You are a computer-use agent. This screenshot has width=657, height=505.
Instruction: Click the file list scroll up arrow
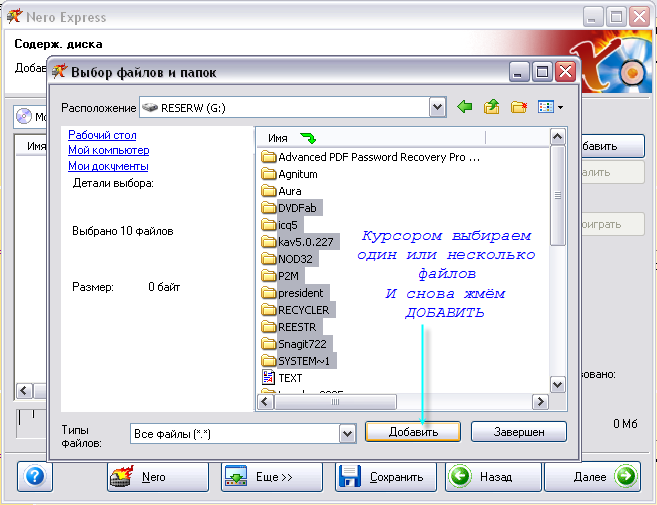click(x=558, y=137)
